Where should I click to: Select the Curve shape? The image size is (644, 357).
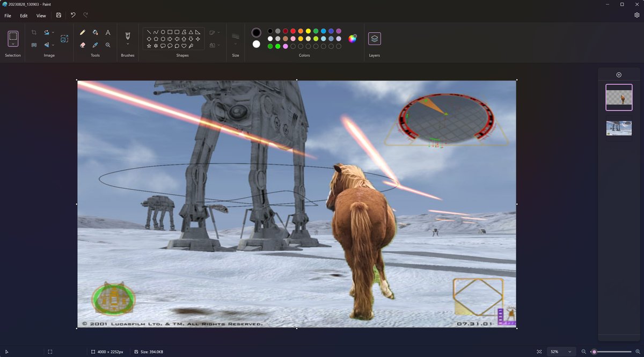(x=156, y=32)
